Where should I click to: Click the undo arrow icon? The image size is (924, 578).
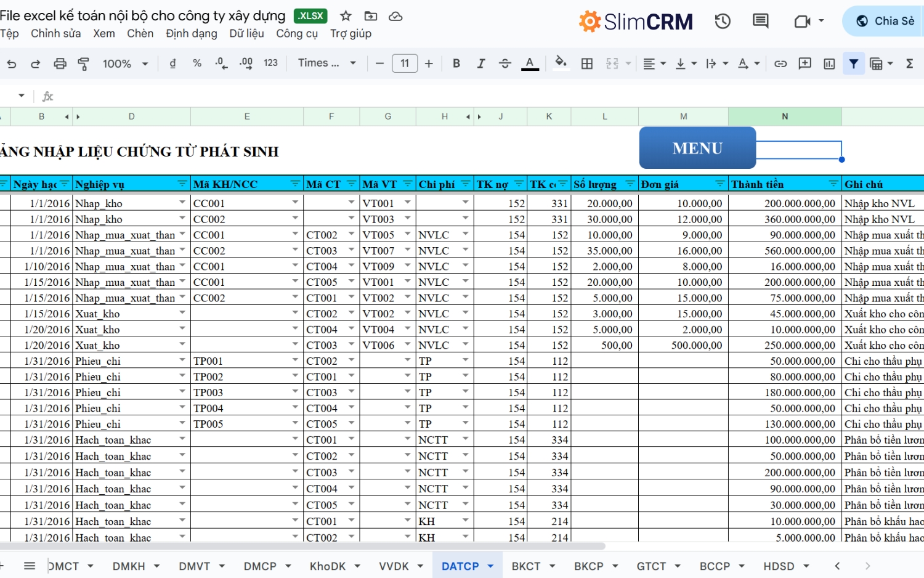tap(12, 63)
